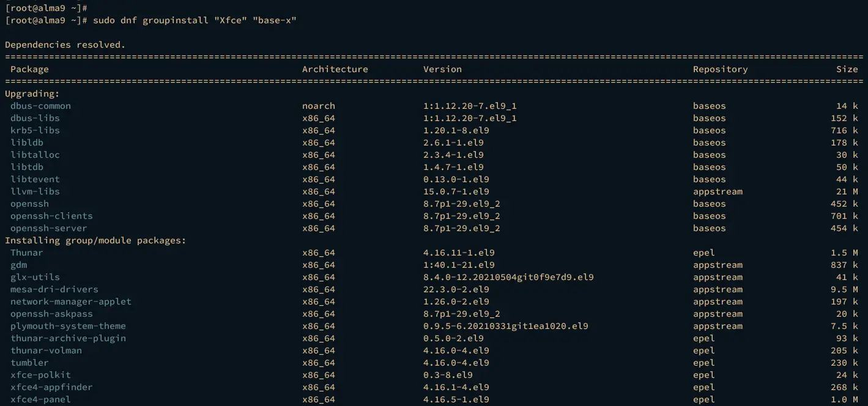Click the 'openssh-clients' package name
The height and width of the screenshot is (406, 868).
51,216
